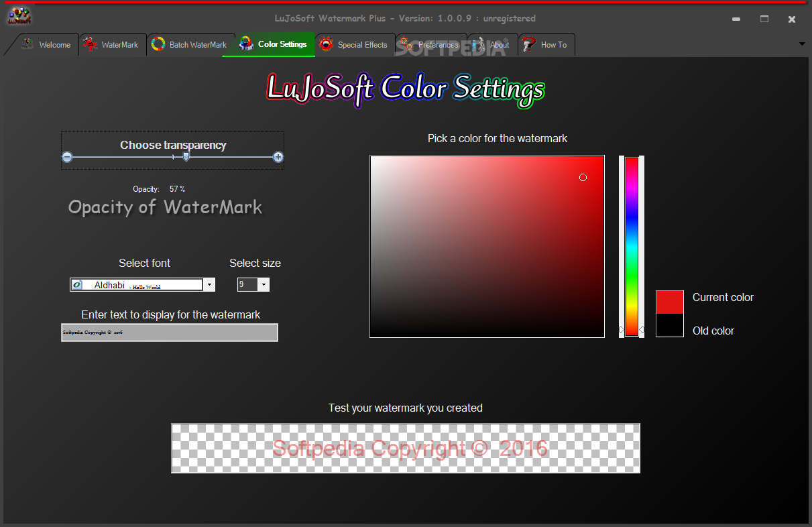This screenshot has height=527, width=812.
Task: Click the '57 %' opacity value
Action: [x=177, y=189]
